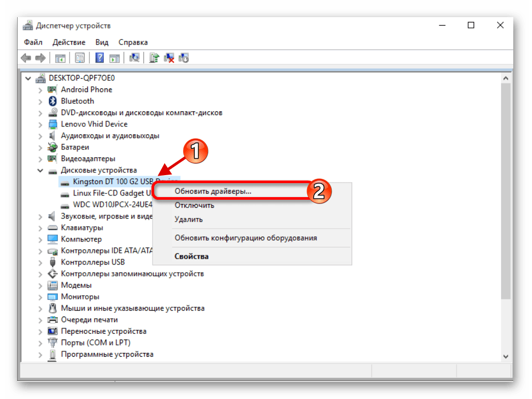Select Отключить in the context menu
Screen dimensions: 532x399
click(194, 205)
